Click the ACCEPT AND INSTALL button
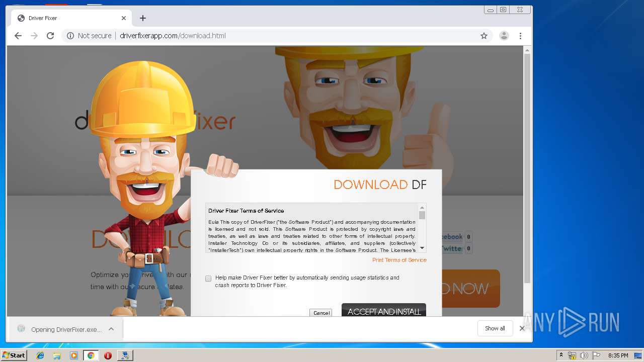Viewport: 644px width, 362px height. point(384,311)
